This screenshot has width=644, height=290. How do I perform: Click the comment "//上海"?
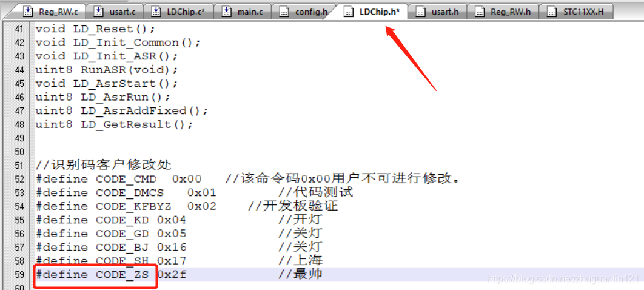tap(300, 260)
